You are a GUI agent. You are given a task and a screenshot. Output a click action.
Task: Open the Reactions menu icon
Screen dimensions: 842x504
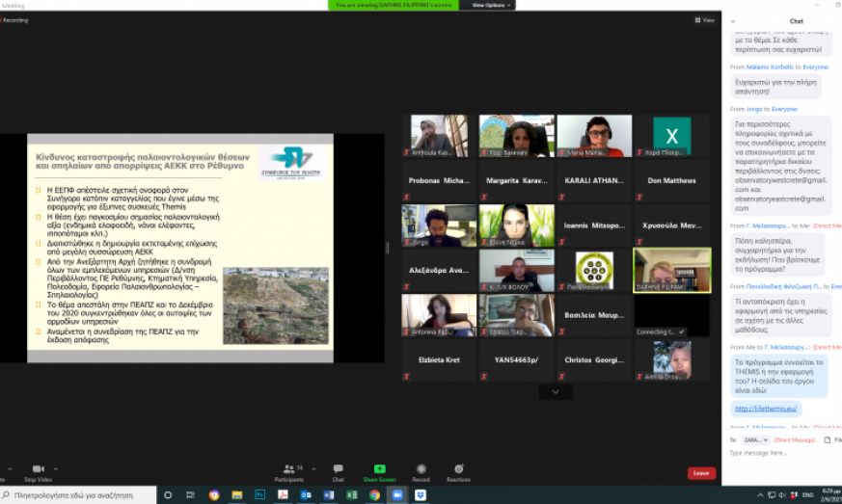point(458,469)
